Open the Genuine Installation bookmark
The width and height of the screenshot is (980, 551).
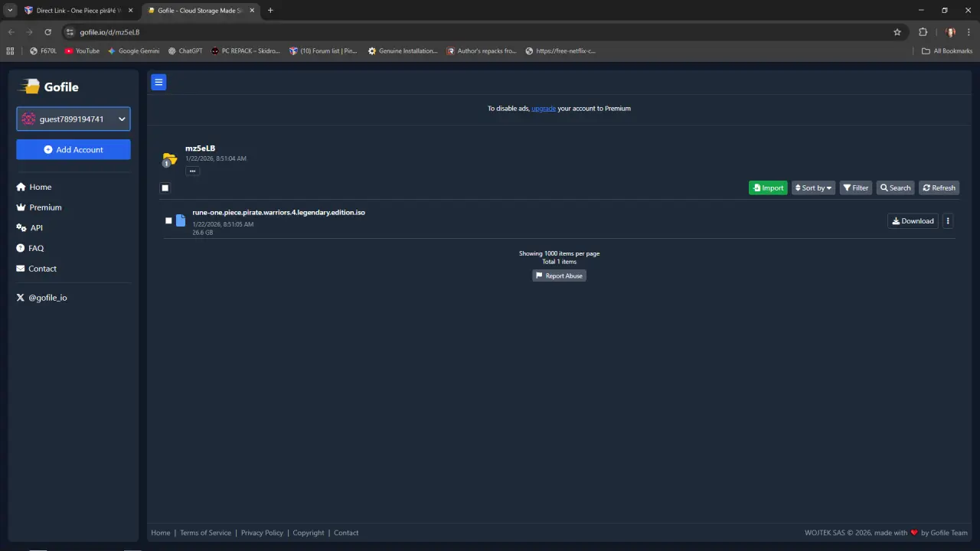(x=403, y=51)
